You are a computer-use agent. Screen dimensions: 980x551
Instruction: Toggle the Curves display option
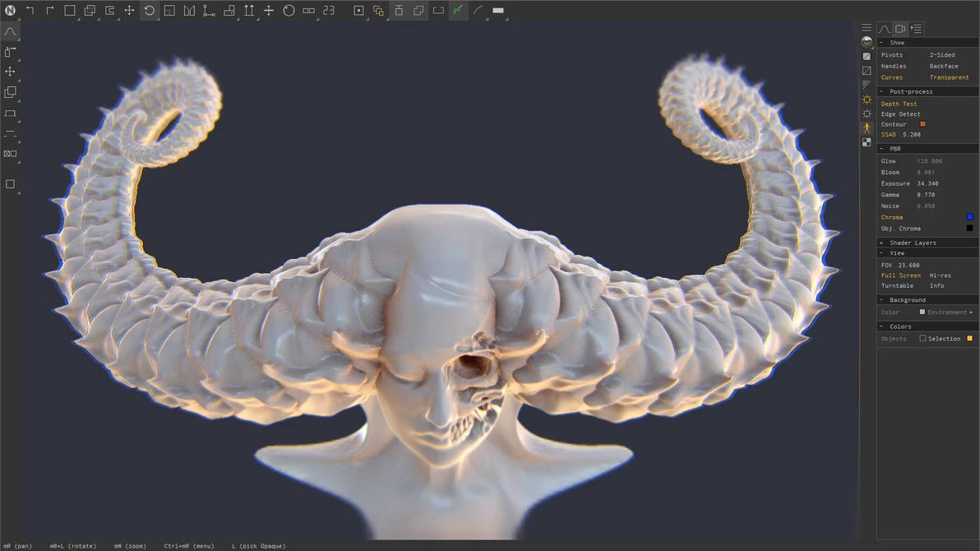[892, 77]
